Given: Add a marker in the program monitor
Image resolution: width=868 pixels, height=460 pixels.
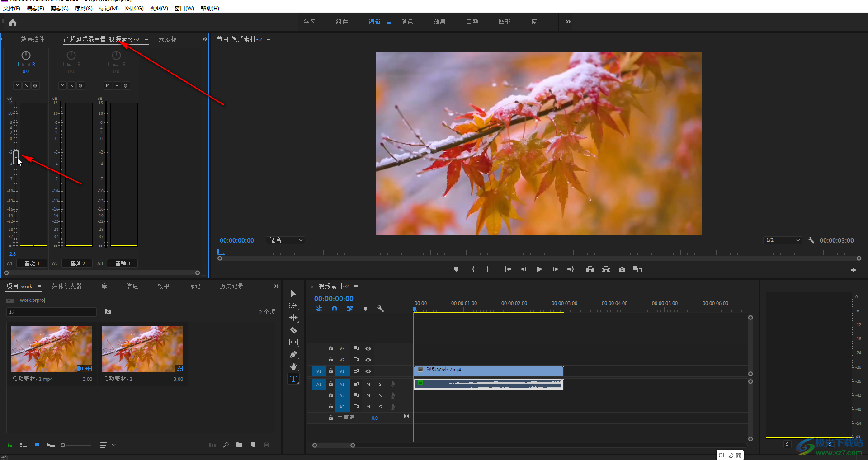Looking at the screenshot, I should (456, 269).
